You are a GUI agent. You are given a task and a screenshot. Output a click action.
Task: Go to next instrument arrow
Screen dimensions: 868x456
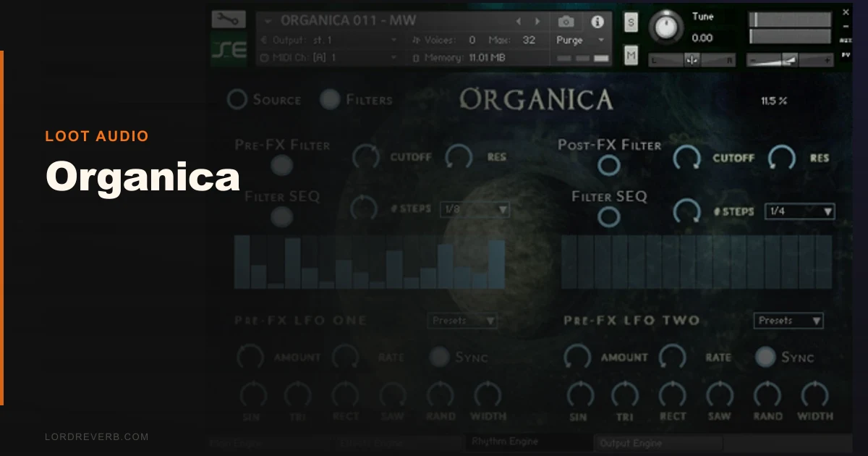point(537,22)
